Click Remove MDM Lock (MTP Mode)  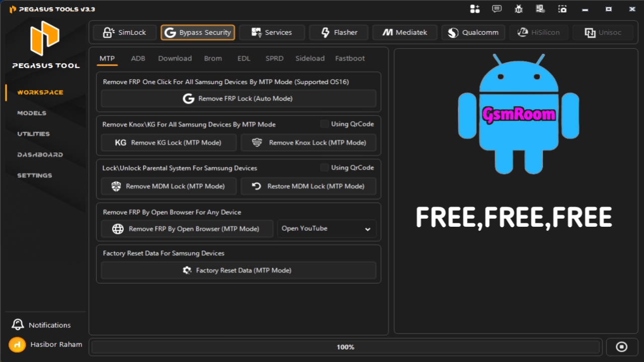tap(169, 187)
